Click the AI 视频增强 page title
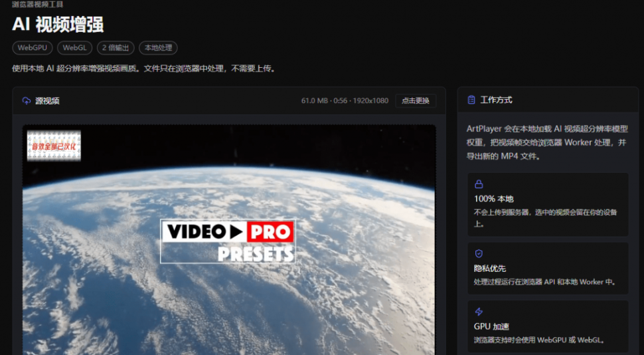 [58, 25]
